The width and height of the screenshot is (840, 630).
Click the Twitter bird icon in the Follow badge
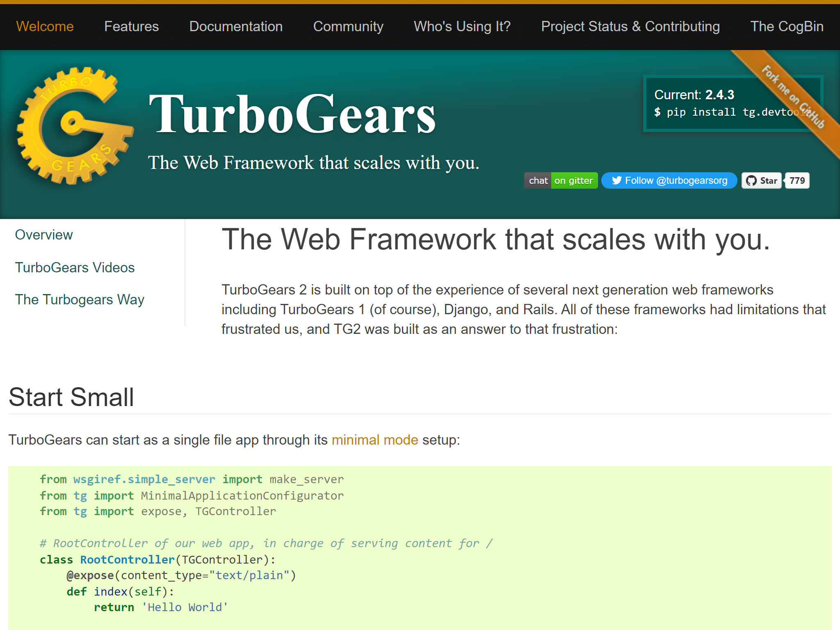[x=616, y=180]
